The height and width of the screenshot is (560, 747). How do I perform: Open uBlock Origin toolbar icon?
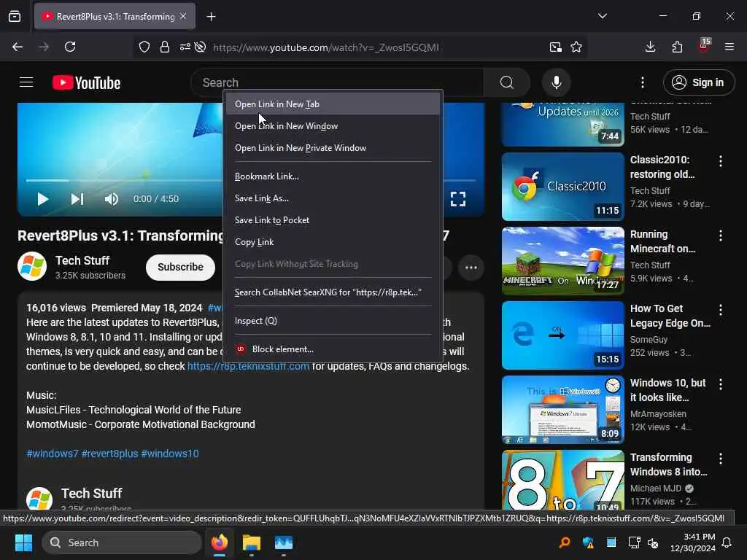point(704,46)
